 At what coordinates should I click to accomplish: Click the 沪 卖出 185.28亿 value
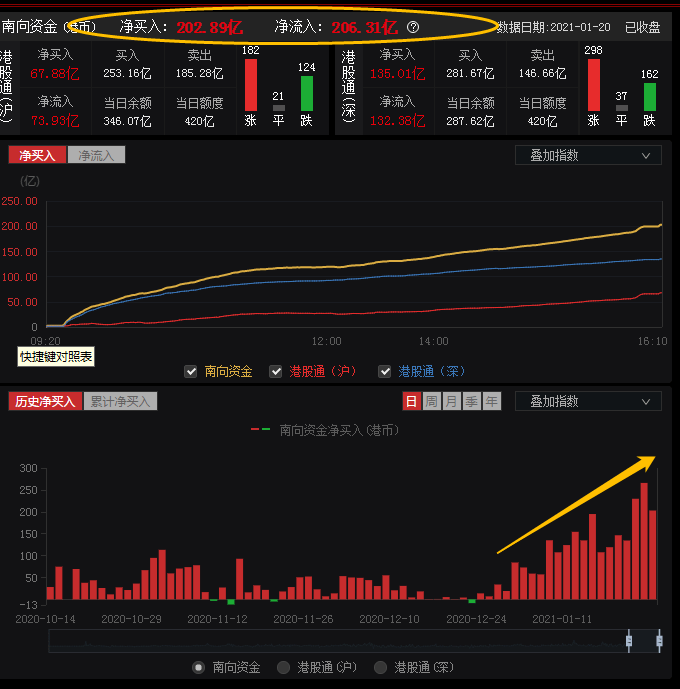pos(199,73)
